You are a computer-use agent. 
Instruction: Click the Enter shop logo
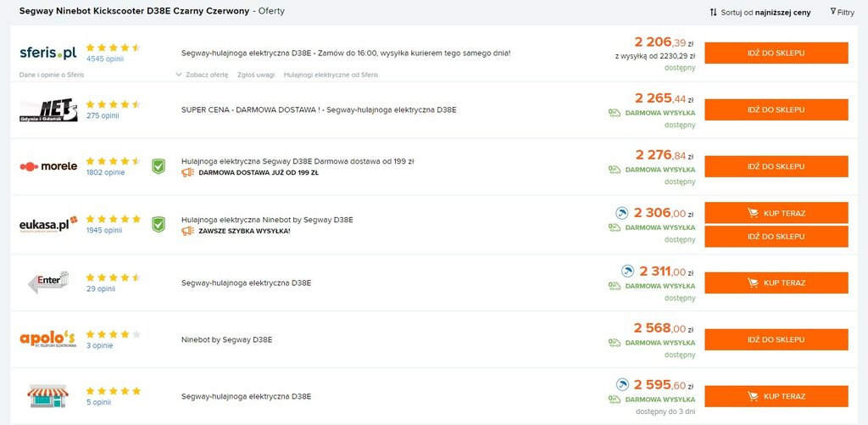coord(48,282)
